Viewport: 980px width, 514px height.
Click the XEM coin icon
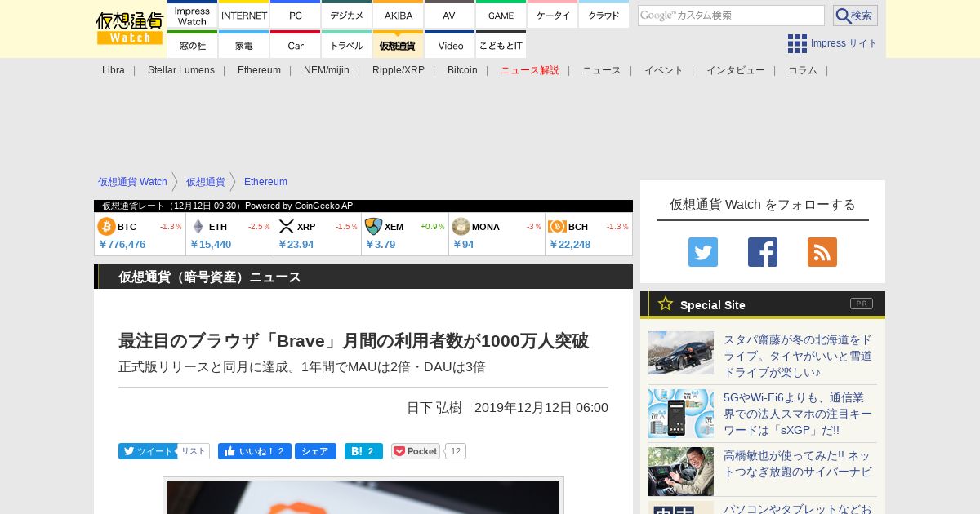tap(373, 226)
